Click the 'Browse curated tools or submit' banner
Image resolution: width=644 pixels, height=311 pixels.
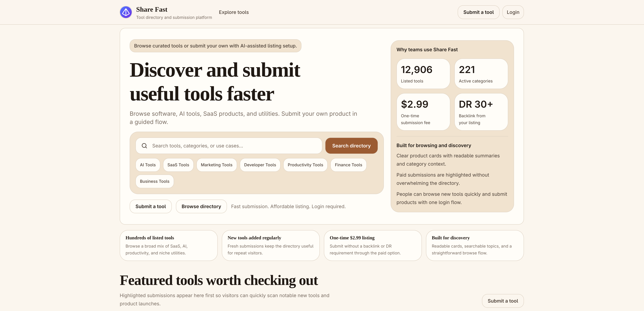[215, 46]
